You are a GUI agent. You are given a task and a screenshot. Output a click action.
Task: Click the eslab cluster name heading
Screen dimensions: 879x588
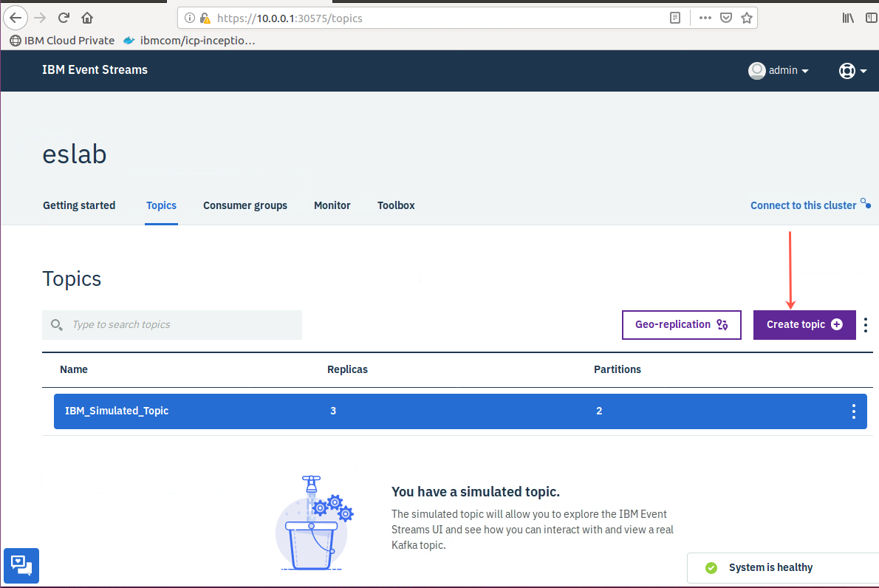75,154
